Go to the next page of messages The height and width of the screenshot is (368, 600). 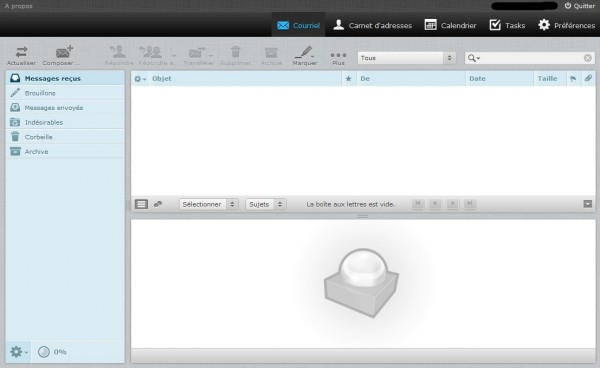pos(452,204)
